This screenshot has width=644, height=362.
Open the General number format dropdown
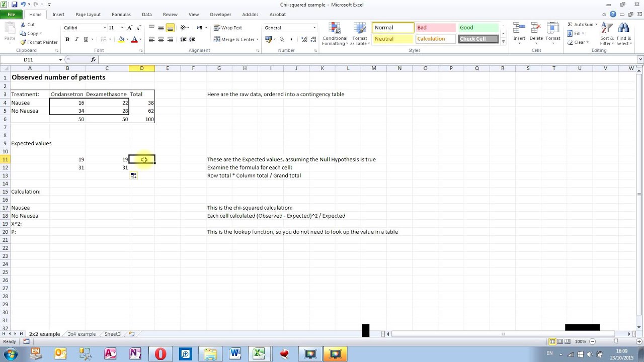click(314, 28)
